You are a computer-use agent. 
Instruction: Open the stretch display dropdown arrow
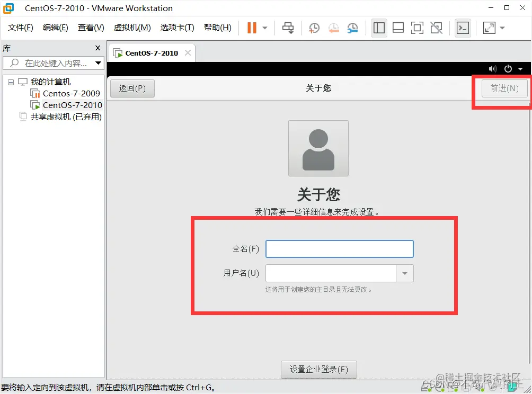pos(502,28)
